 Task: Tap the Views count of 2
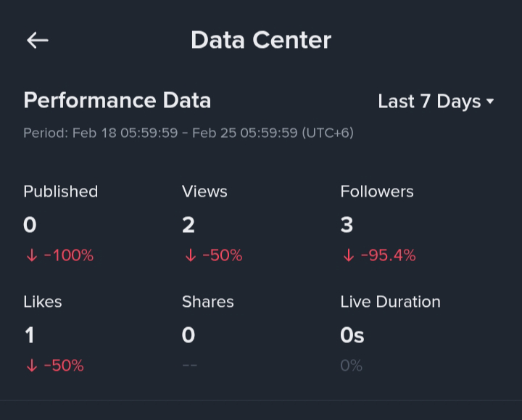coord(188,225)
